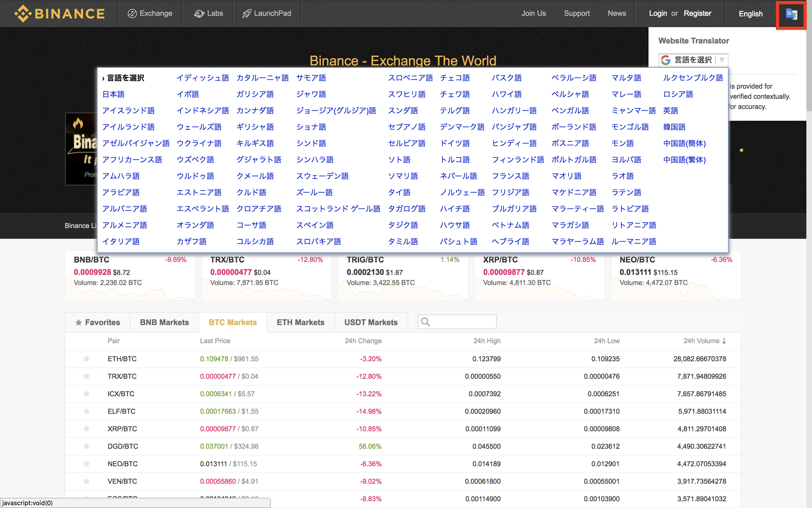Favorite ICX/BTC row star

[86, 394]
